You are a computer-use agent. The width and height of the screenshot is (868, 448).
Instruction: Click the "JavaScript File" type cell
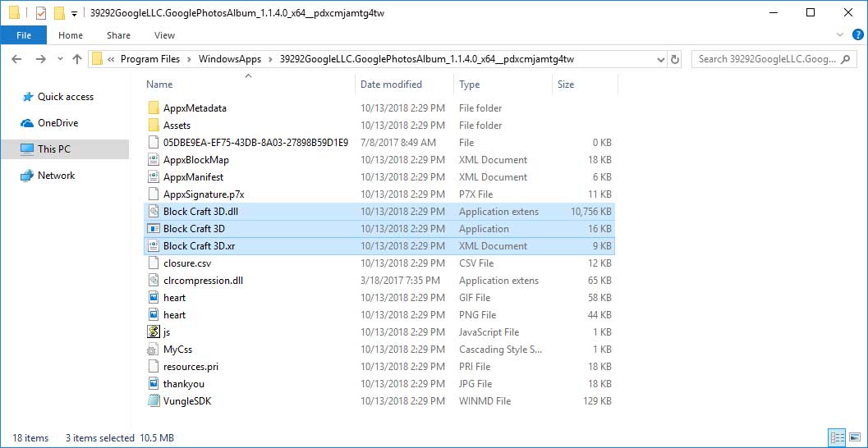(489, 331)
